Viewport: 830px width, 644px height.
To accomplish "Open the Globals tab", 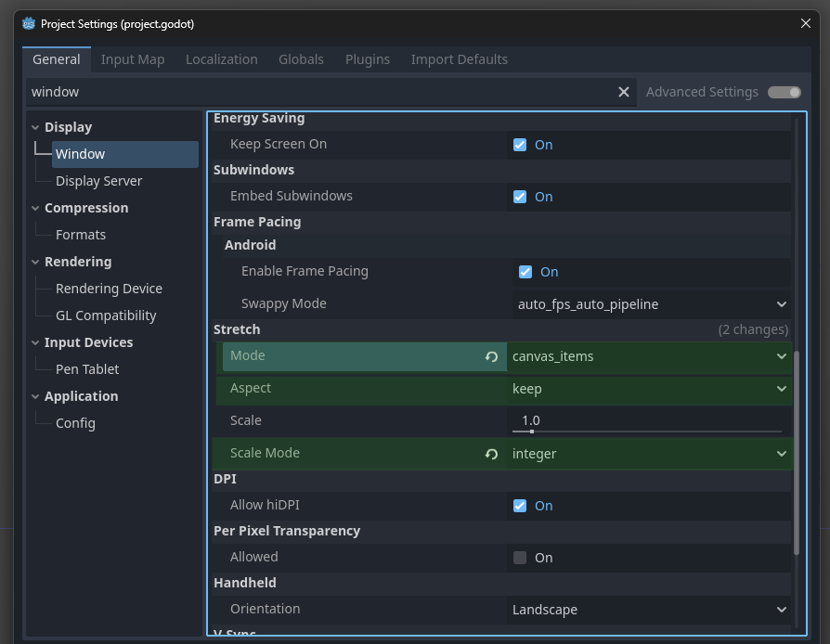I will [301, 59].
